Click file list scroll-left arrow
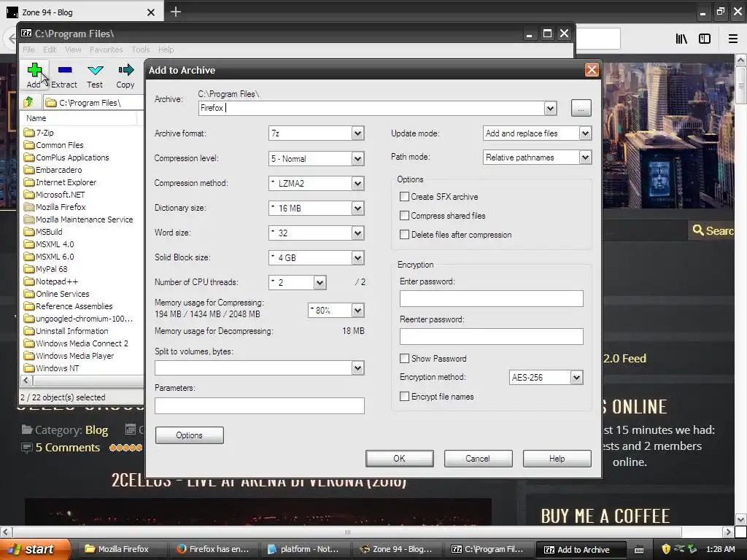 point(26,380)
